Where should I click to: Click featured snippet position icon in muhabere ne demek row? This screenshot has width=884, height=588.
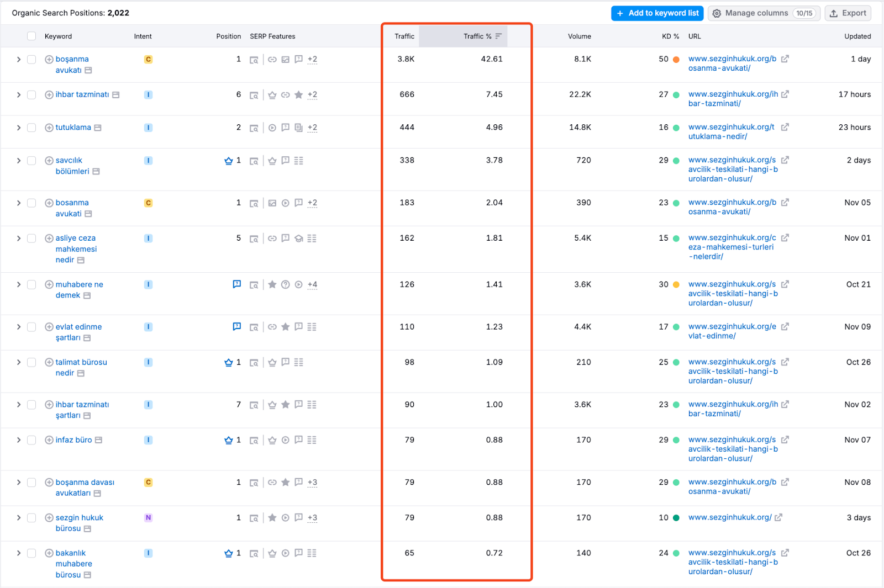(x=236, y=284)
